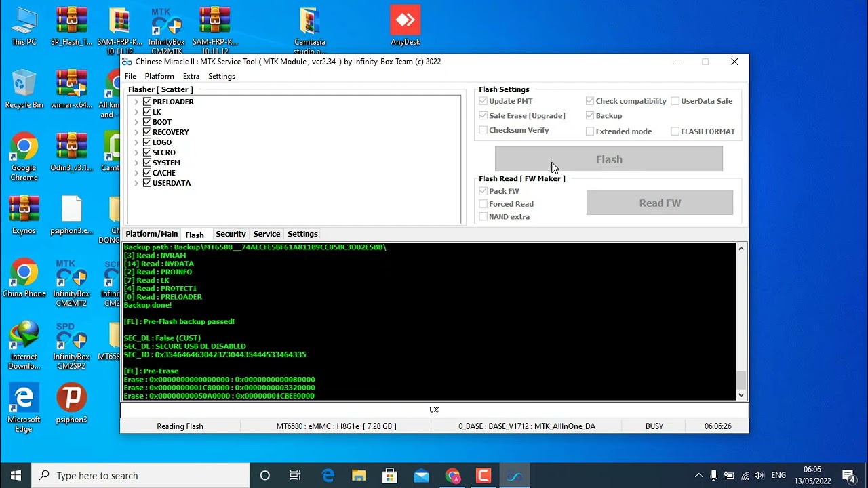The image size is (868, 488).
Task: Launch AnyDesk from the desktop
Action: pos(406,26)
